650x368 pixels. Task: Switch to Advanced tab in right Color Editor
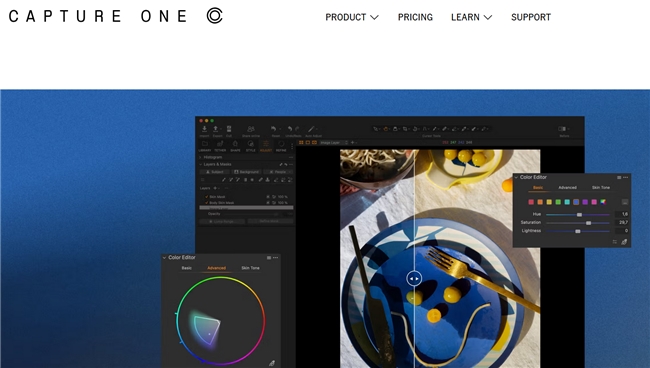click(568, 188)
